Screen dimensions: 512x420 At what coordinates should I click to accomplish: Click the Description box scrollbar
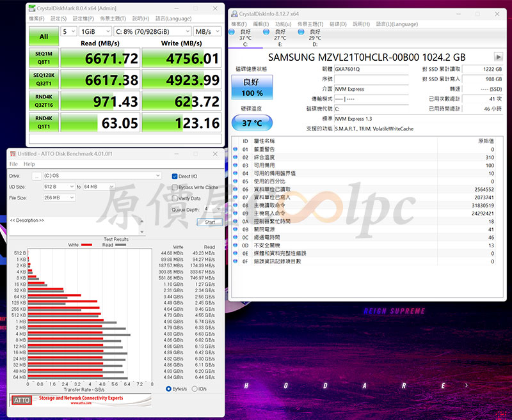[141, 226]
